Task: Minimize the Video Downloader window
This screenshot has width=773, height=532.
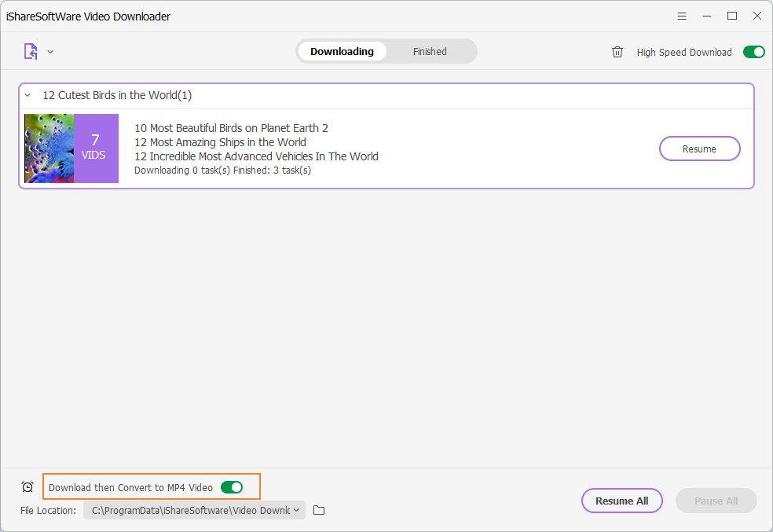Action: click(x=707, y=17)
